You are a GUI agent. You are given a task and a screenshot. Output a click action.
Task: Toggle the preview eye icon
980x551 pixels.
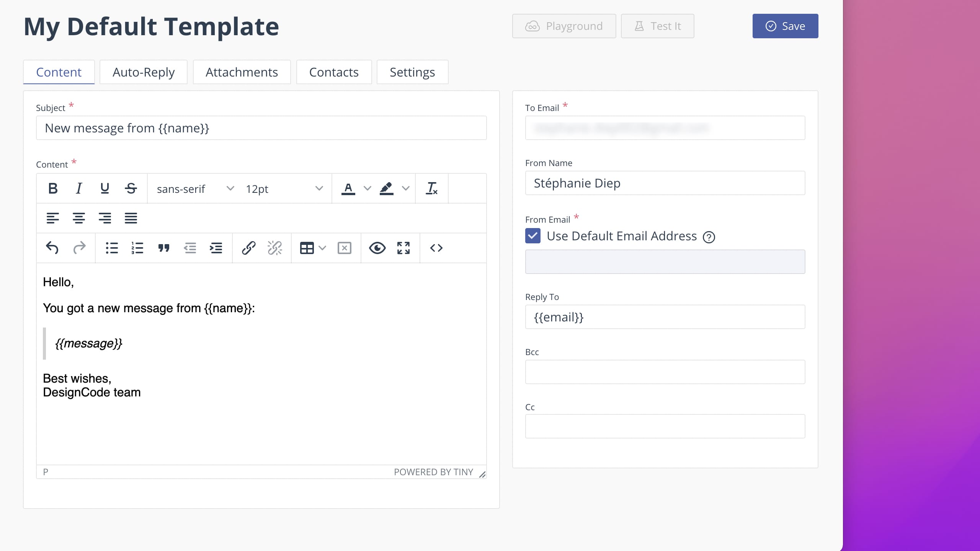377,248
